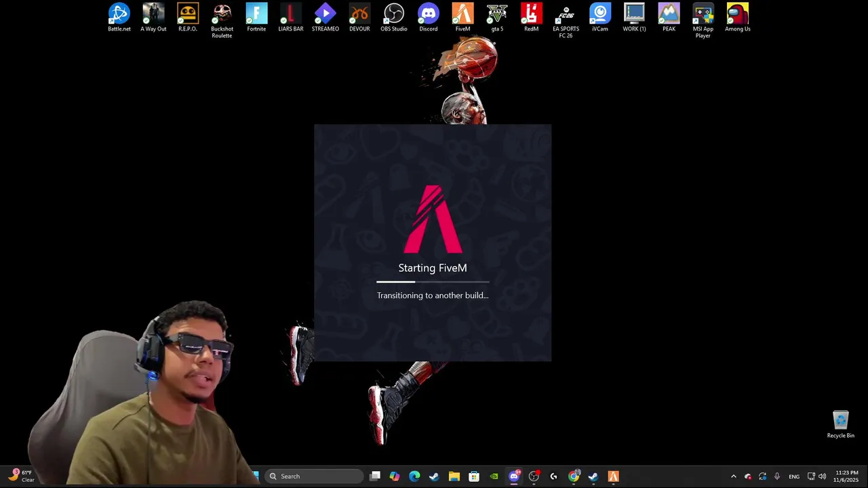Select the Recycle Bin desktop icon
Viewport: 868px width, 488px height.
coord(841,425)
